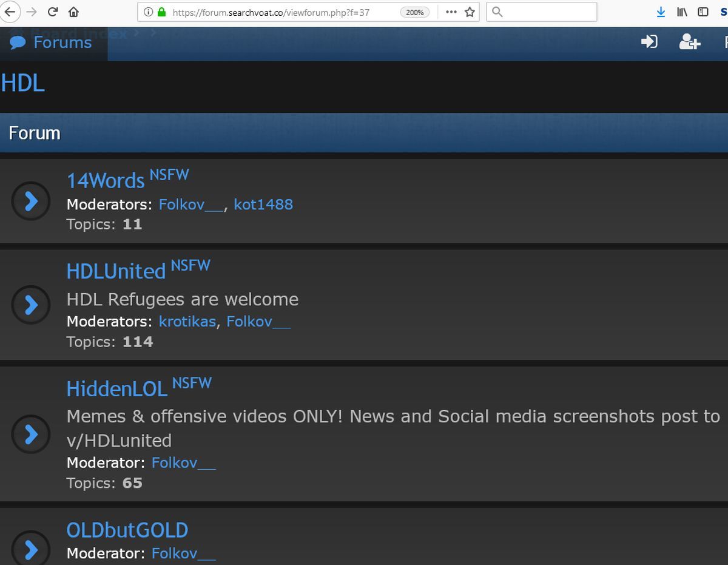Click the 14Words forum arrow icon

[31, 201]
